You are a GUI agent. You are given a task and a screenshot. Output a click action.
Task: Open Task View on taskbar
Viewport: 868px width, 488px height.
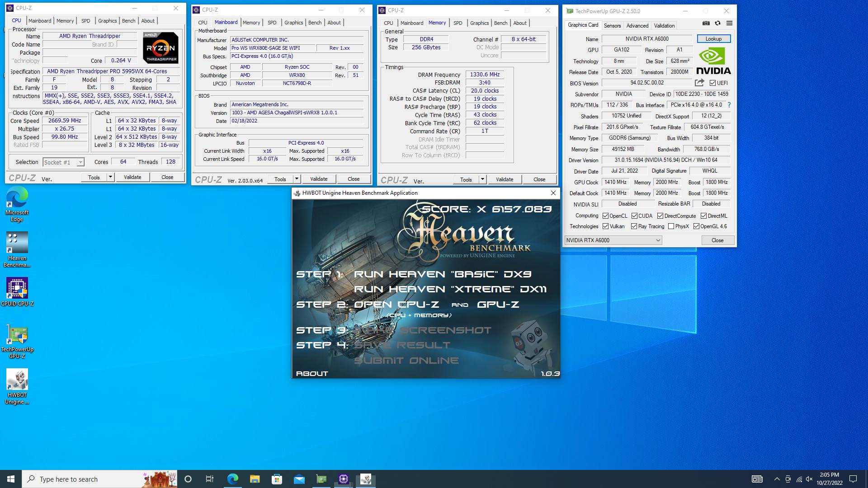tap(209, 479)
